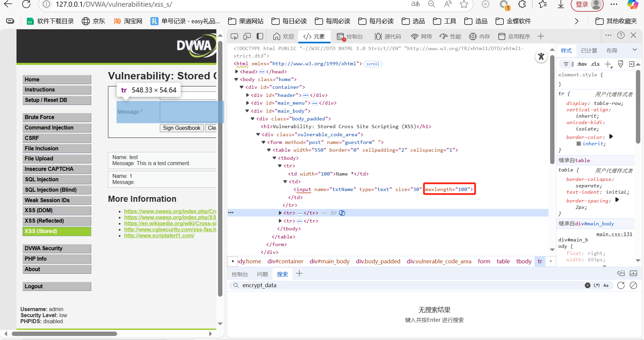Collapse the div id="main_body" node

[247, 111]
